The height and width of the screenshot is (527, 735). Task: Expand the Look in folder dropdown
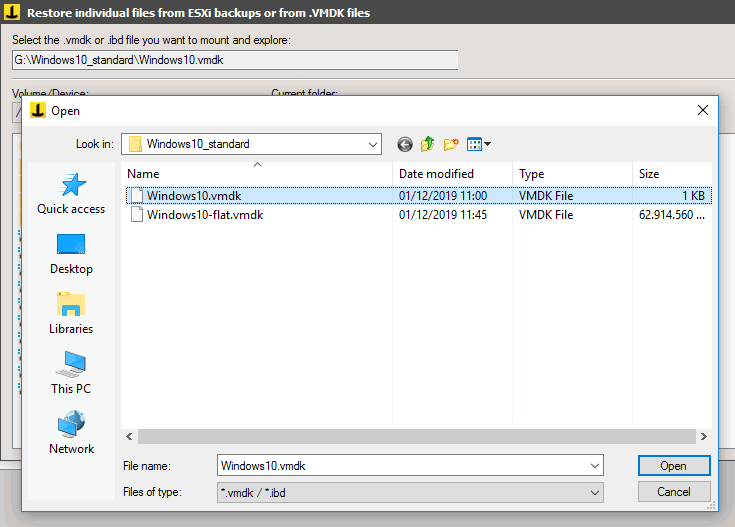(x=373, y=144)
